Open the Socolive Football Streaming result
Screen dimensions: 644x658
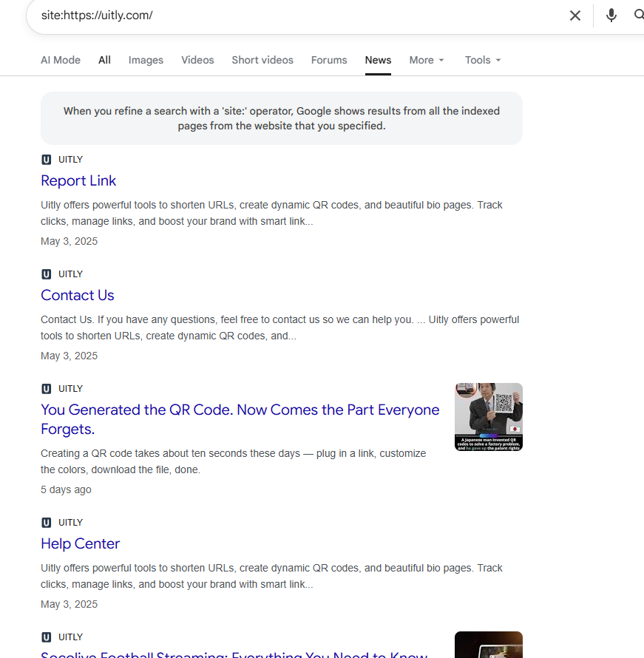coord(234,654)
